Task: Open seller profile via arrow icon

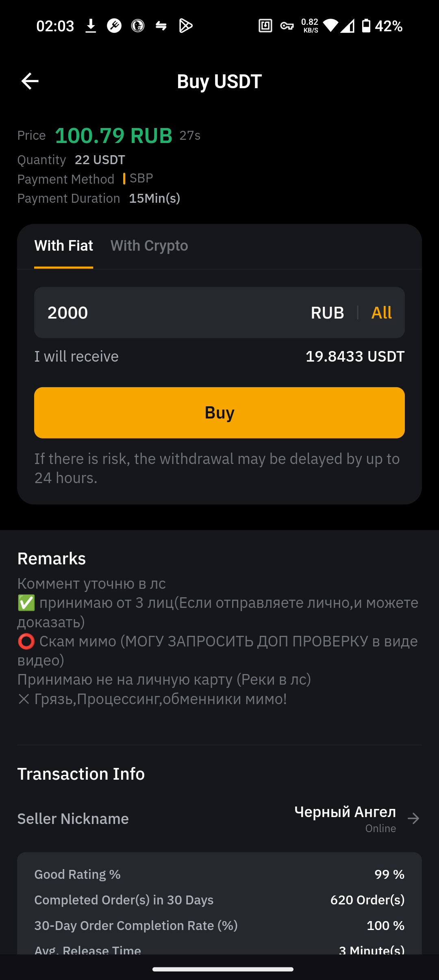Action: [x=413, y=818]
